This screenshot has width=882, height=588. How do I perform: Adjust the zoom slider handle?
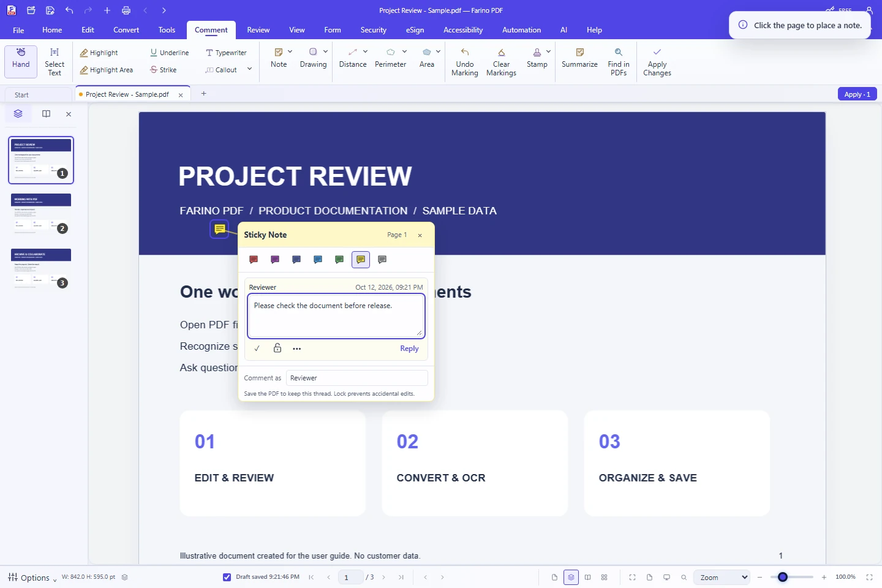tap(782, 577)
